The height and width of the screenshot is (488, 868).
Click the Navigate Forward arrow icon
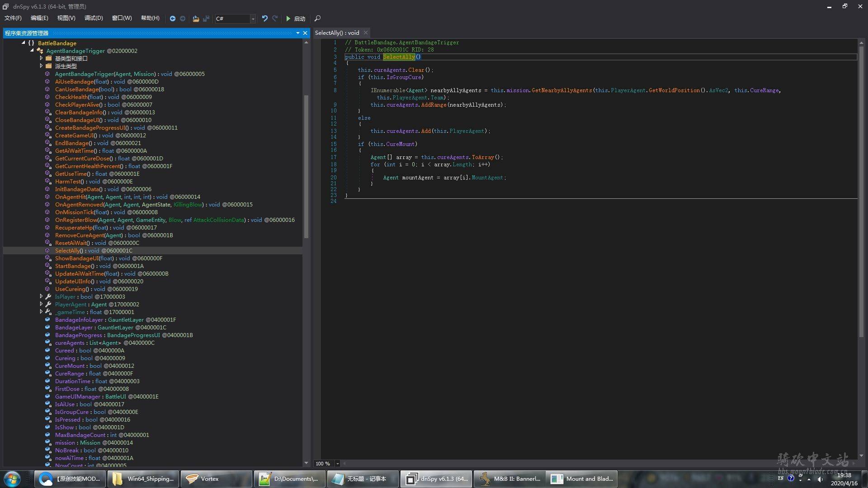click(183, 19)
